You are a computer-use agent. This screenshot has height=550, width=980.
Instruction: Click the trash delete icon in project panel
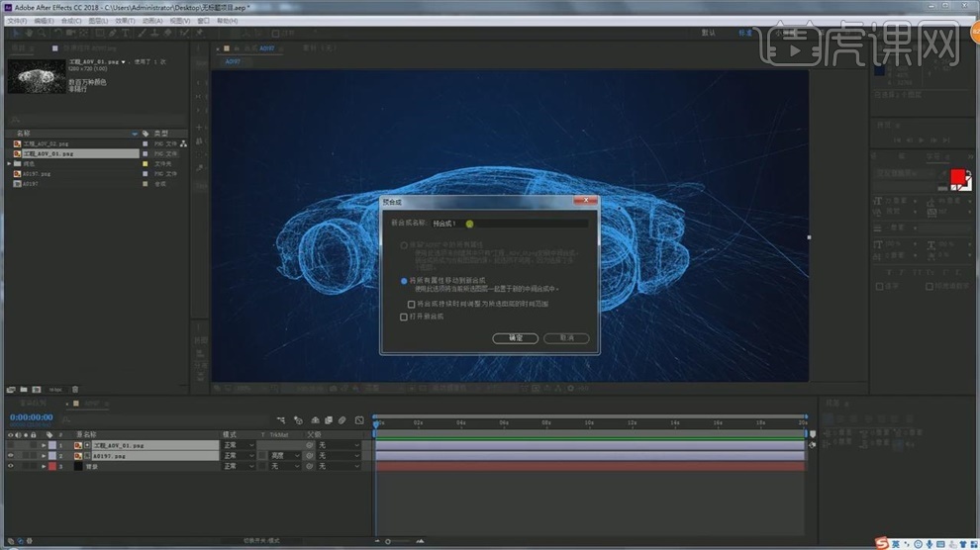(x=76, y=389)
